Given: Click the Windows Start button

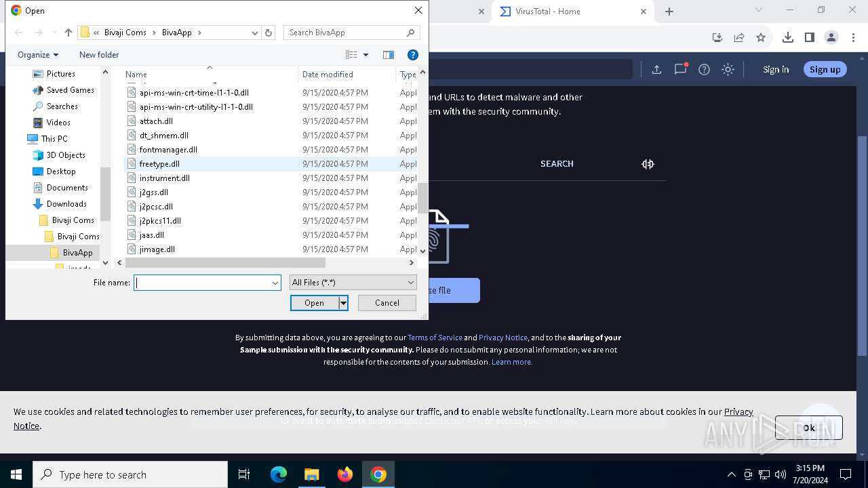Looking at the screenshot, I should 16,474.
